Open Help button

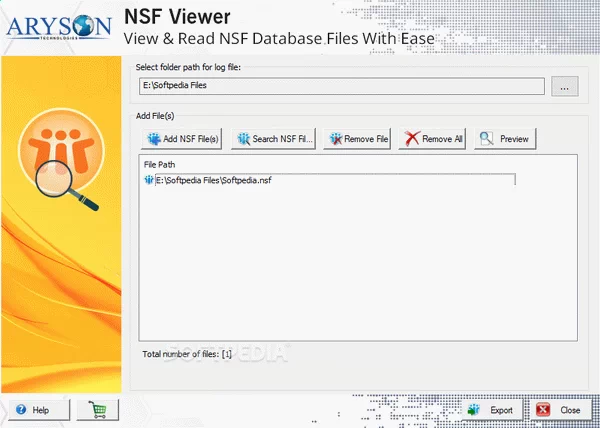click(39, 410)
